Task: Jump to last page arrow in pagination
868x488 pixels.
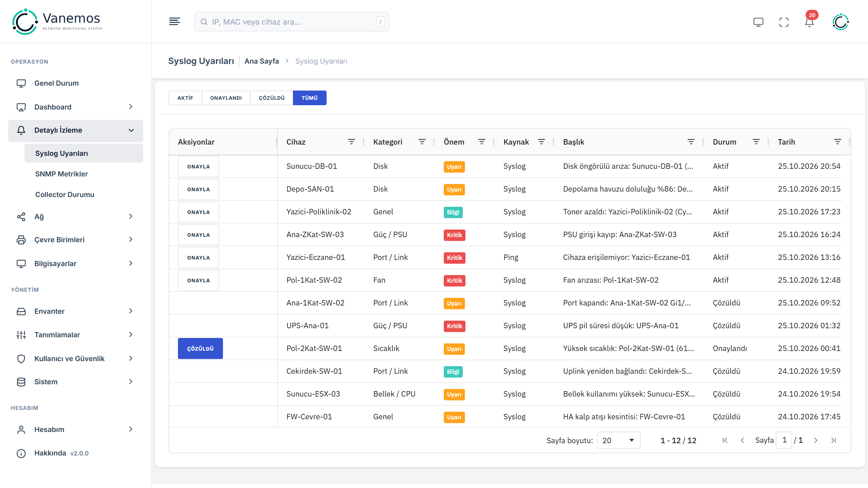Action: [833, 440]
